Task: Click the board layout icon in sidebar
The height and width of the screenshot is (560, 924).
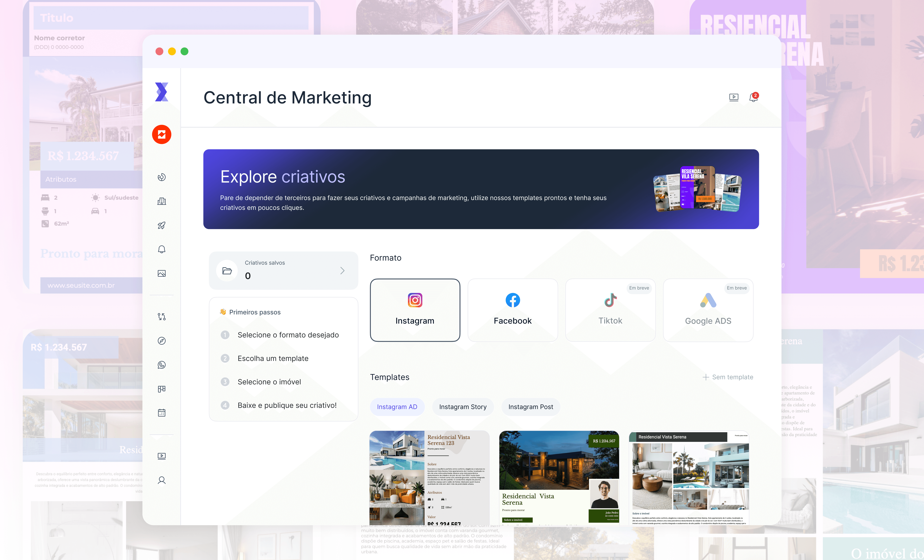Action: pyautogui.click(x=162, y=389)
